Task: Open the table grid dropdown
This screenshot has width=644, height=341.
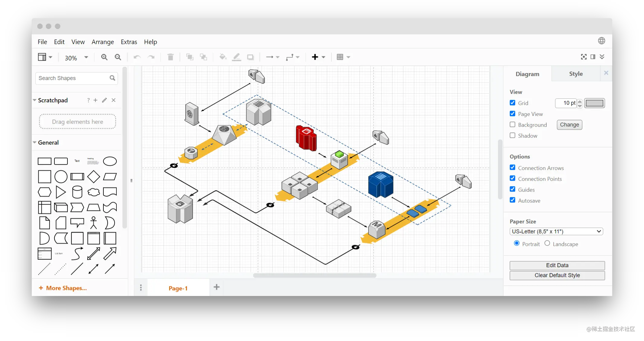Action: pos(343,57)
